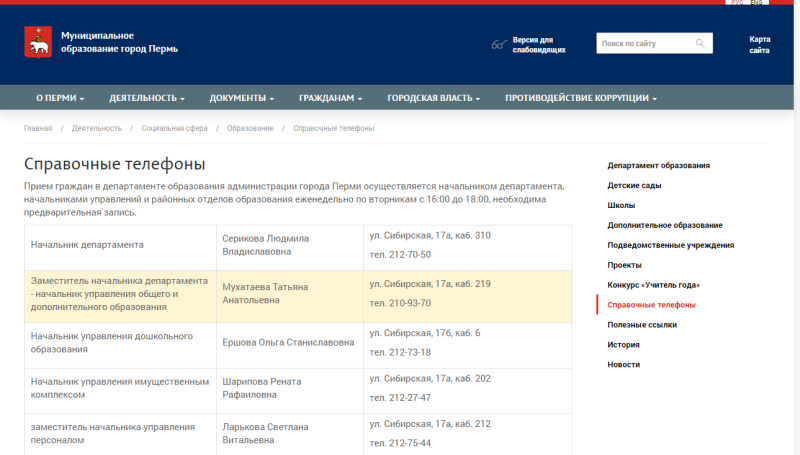Image resolution: width=800 pixels, height=455 pixels.
Task: Click the intro paragraph about citizen reception
Action: coord(294,199)
